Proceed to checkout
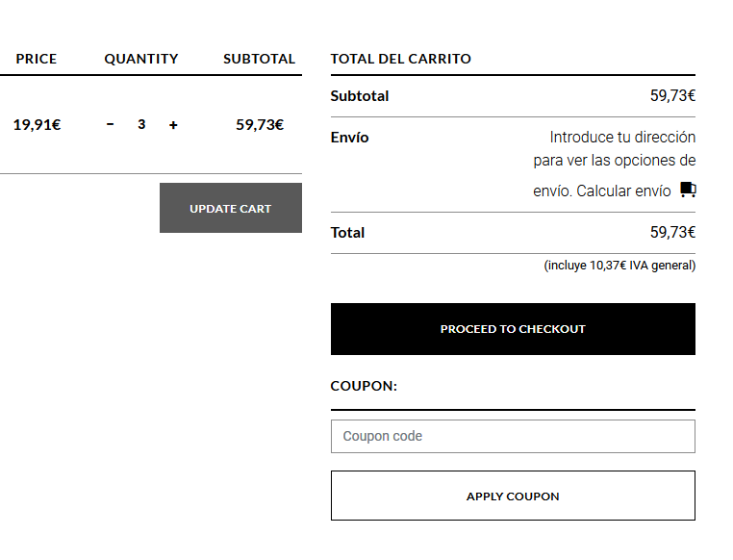This screenshot has height=560, width=733. [513, 329]
